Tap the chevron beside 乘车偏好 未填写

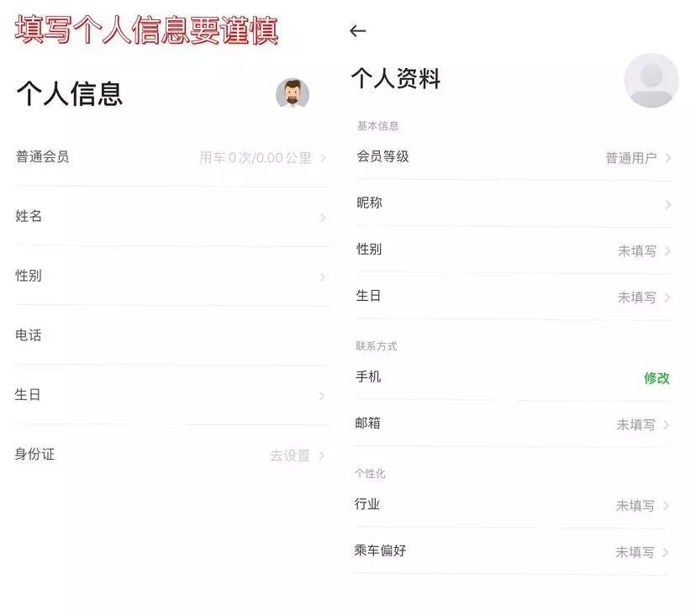click(666, 552)
